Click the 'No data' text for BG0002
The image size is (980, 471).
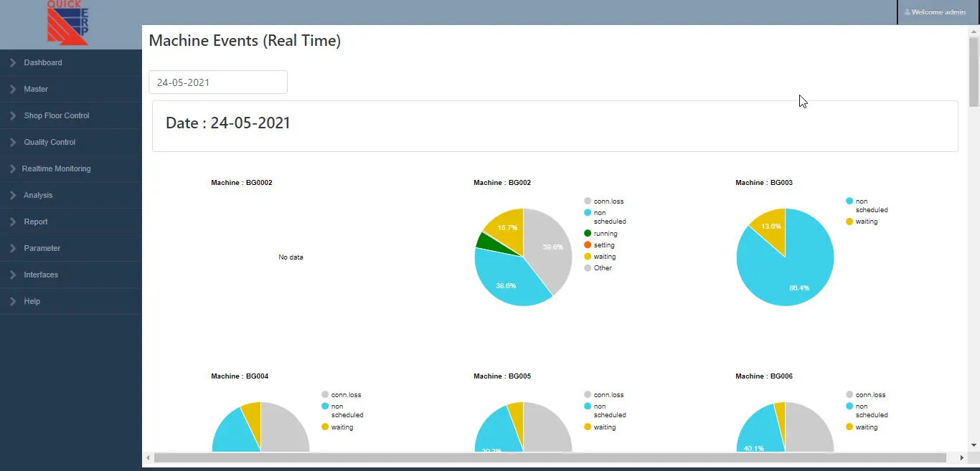291,257
